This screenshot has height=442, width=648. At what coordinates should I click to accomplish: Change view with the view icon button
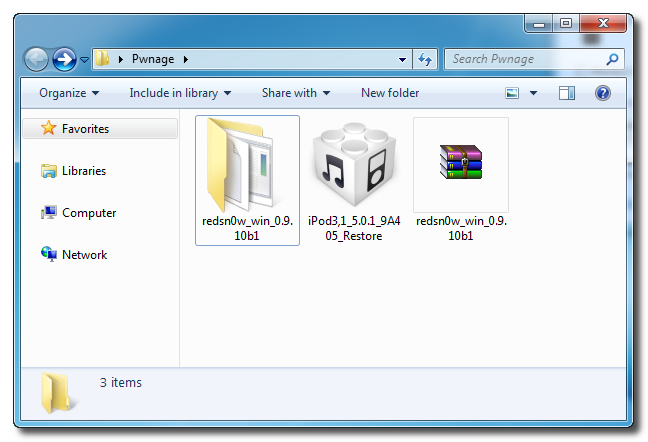click(512, 93)
